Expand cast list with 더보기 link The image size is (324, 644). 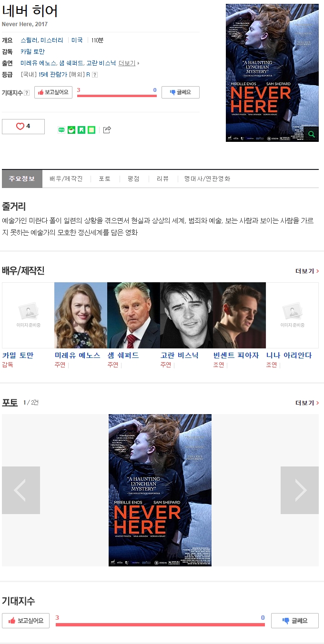point(129,63)
